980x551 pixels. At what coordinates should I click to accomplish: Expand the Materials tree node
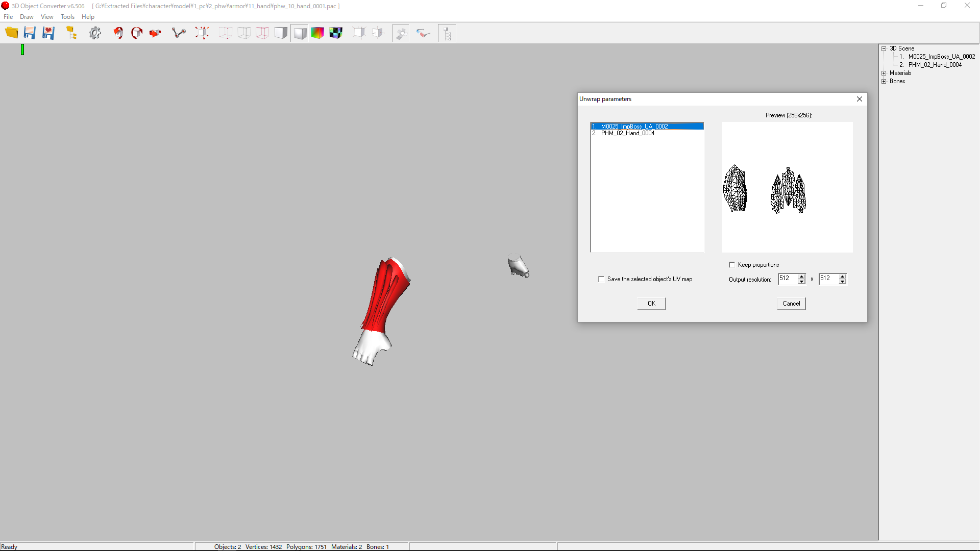tap(884, 73)
